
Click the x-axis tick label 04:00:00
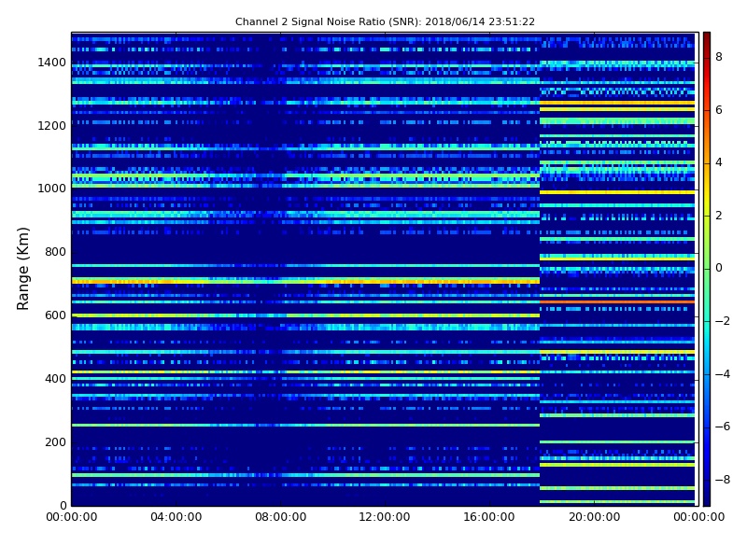pos(176,517)
